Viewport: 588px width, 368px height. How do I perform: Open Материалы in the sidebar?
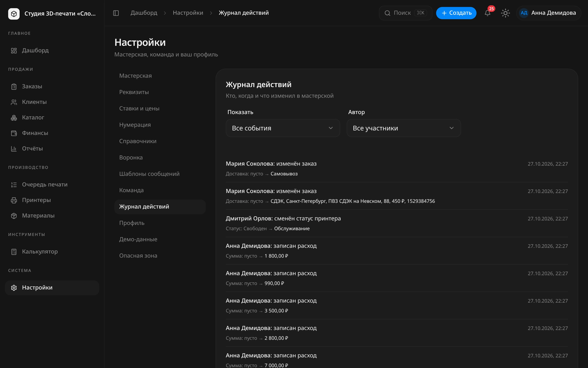pos(52,216)
